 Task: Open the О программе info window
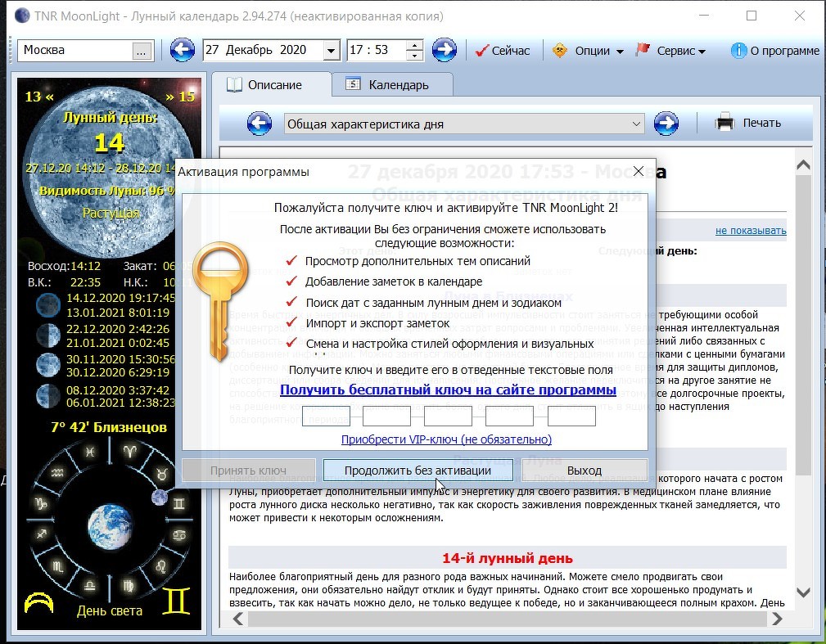pyautogui.click(x=774, y=51)
